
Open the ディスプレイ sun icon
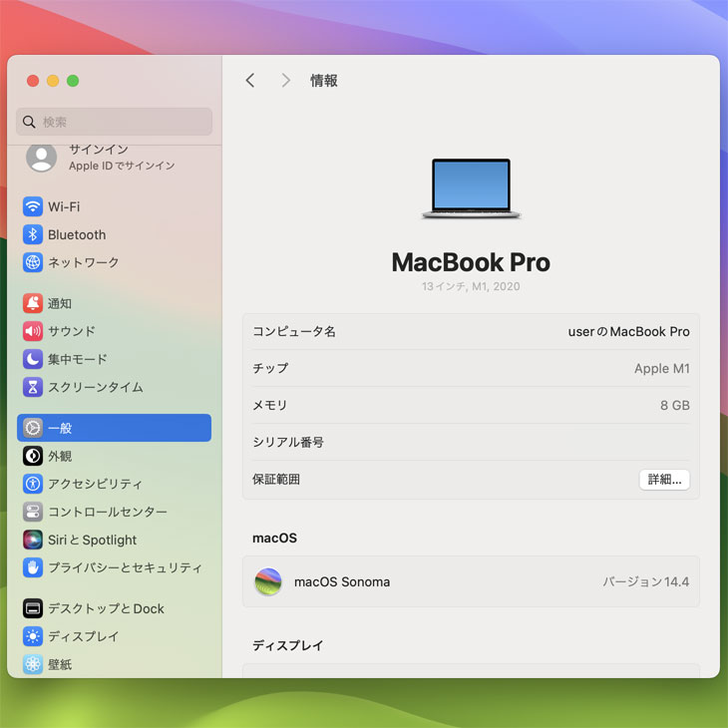coord(33,636)
